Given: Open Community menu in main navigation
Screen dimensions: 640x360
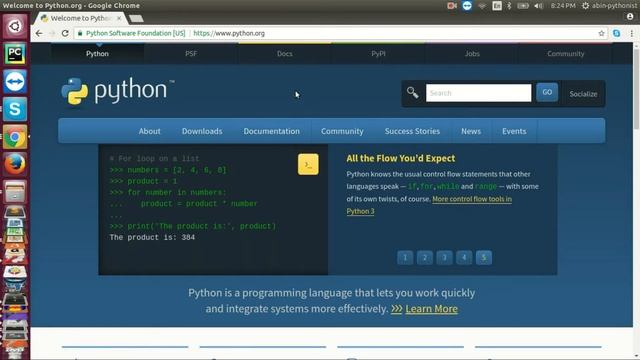Looking at the screenshot, I should point(342,131).
